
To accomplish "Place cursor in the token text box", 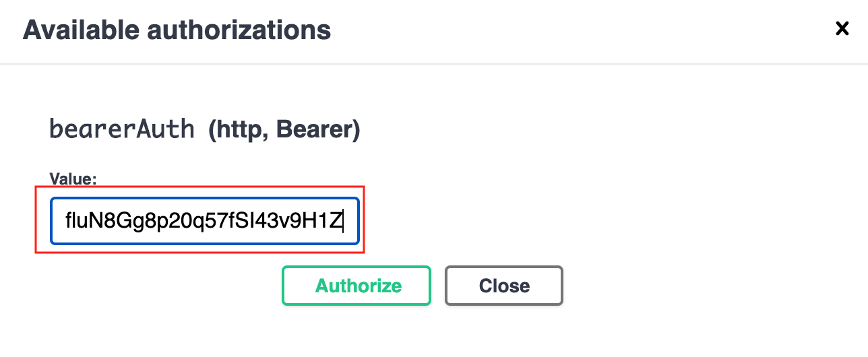I will [205, 220].
